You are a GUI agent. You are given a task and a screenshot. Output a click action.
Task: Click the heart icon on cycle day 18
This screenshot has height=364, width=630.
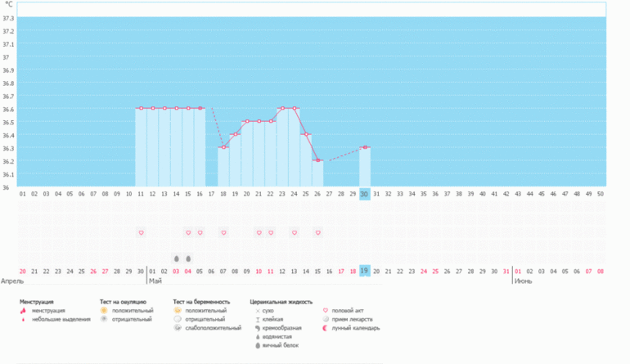click(x=223, y=232)
